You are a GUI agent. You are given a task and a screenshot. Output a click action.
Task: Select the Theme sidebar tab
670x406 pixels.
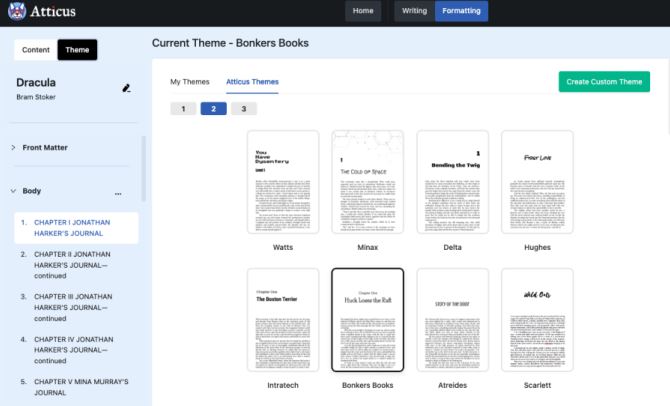click(x=77, y=50)
